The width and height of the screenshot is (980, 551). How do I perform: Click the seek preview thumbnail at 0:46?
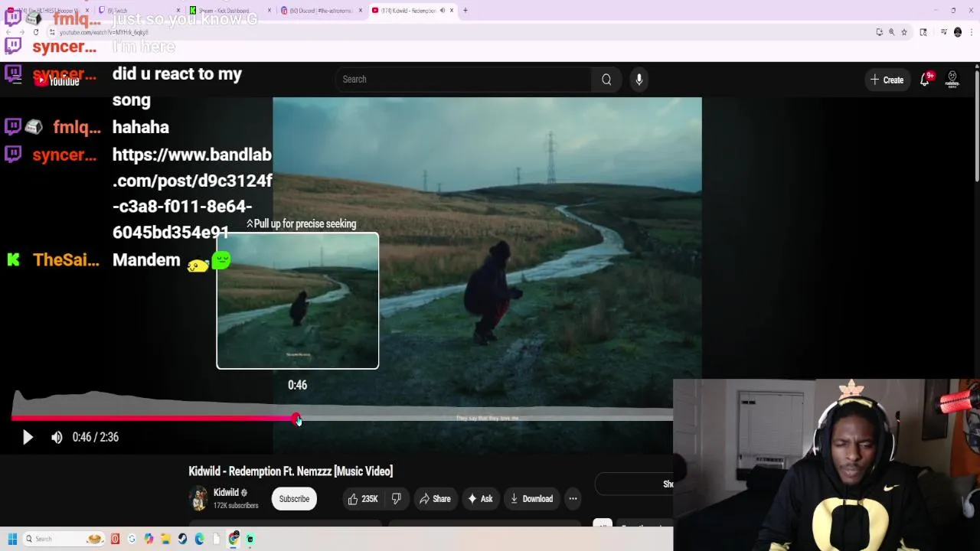pos(298,301)
